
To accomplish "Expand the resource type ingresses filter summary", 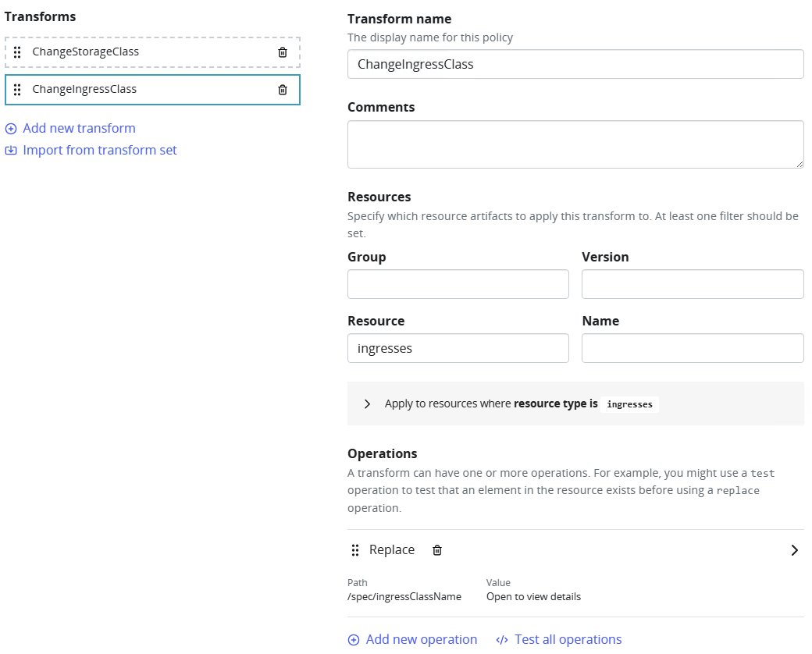I will 367,404.
